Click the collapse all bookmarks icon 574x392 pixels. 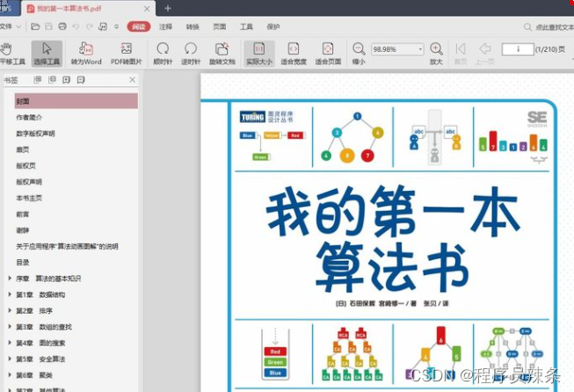[52, 80]
